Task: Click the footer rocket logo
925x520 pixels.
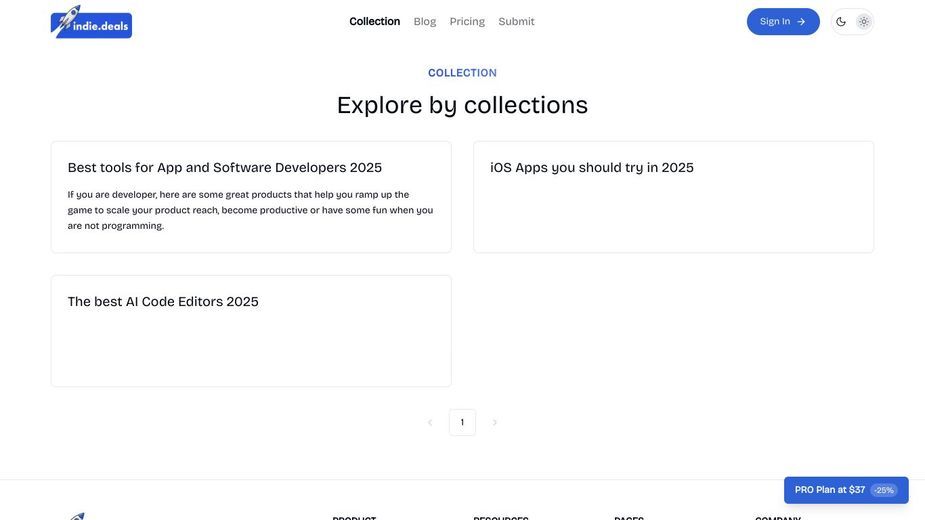Action: pyautogui.click(x=77, y=516)
